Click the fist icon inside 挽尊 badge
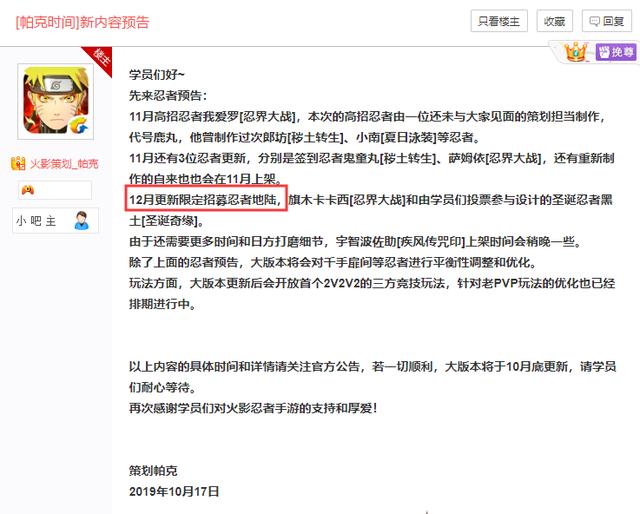 pos(604,52)
